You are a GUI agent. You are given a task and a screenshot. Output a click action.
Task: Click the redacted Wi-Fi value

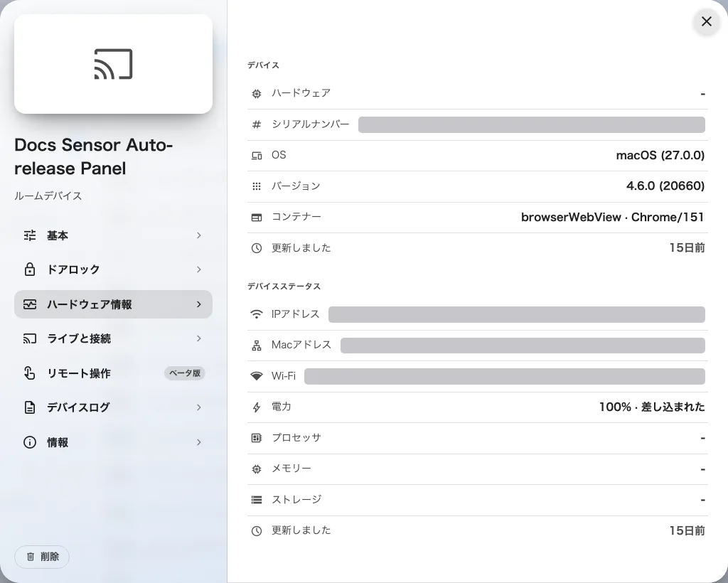coord(505,376)
